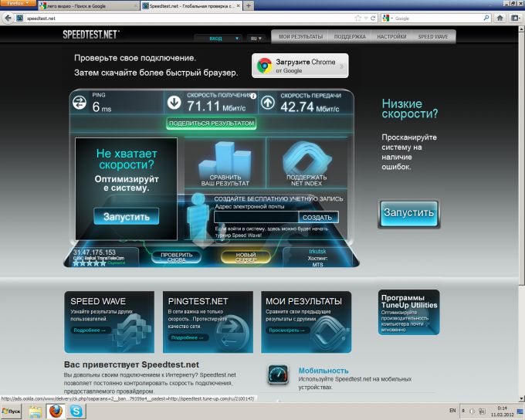525x420 pixels.
Task: Switch to the Google search tab
Action: click(x=88, y=6)
